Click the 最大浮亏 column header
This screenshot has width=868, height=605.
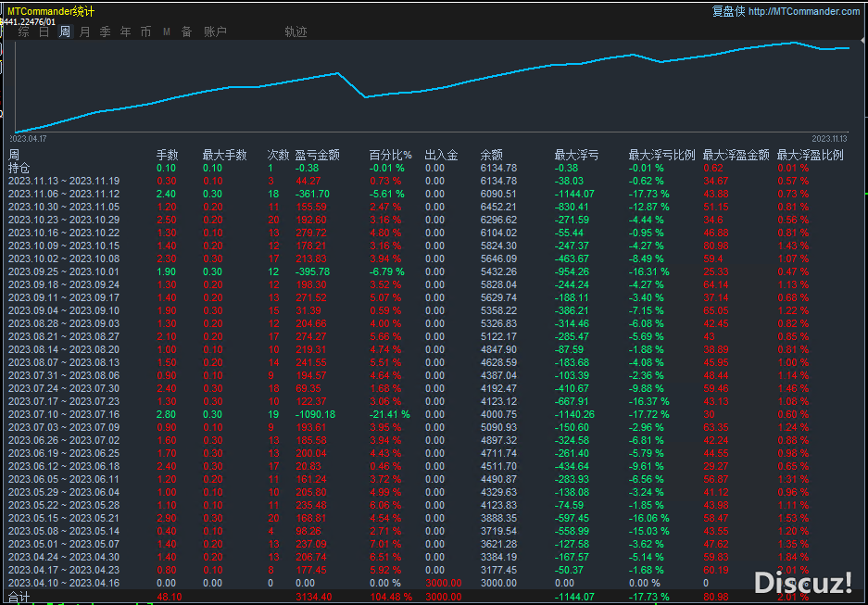coord(576,155)
